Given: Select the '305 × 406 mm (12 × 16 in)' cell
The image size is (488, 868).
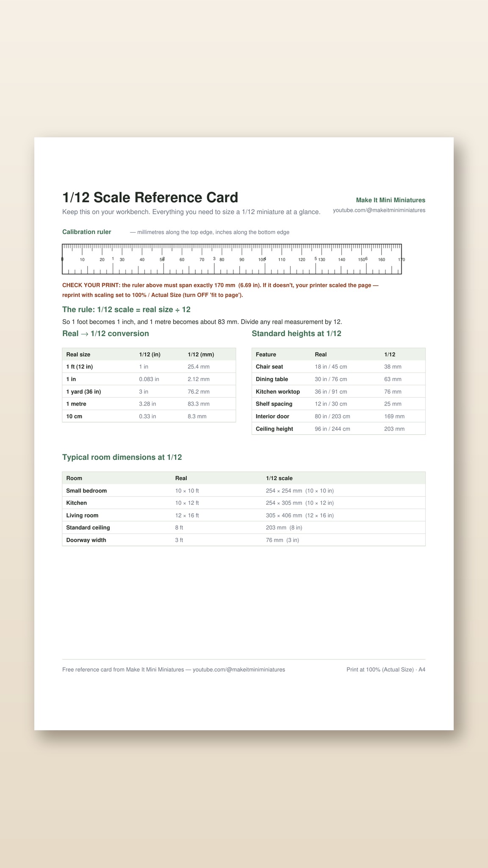Looking at the screenshot, I should click(300, 515).
